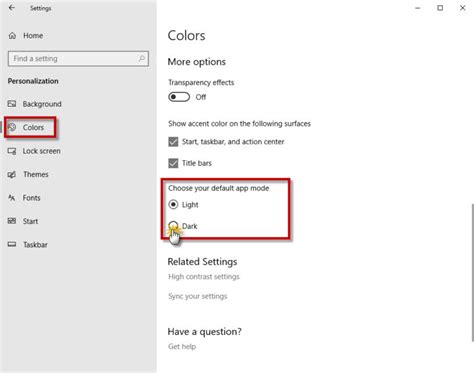Image resolution: width=474 pixels, height=373 pixels.
Task: Select the Light app mode
Action: click(x=173, y=204)
